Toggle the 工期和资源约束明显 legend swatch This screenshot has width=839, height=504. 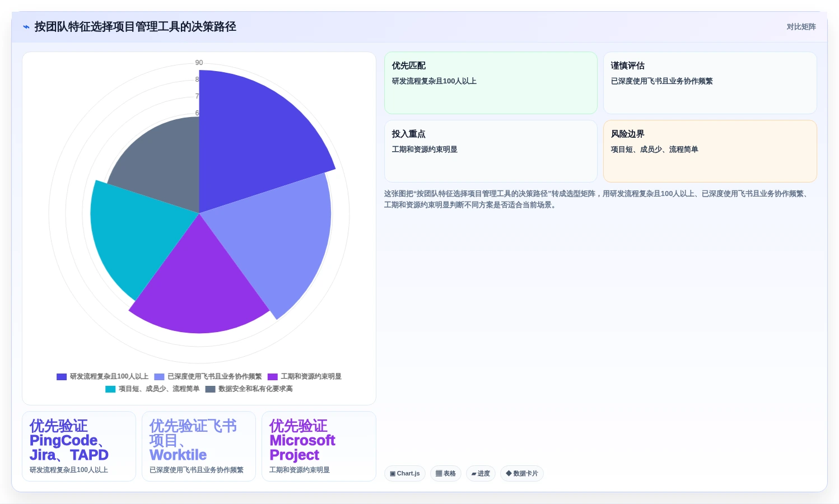tap(273, 377)
